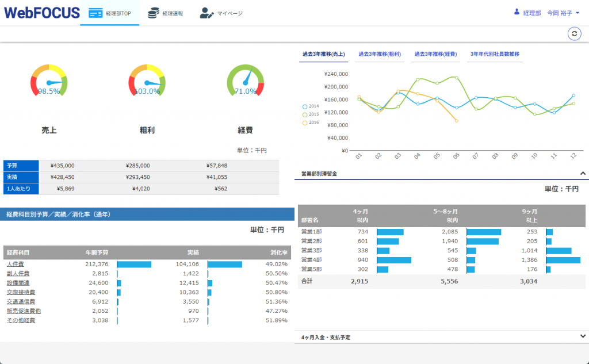Open the 交際接待費 expense link
Viewport: 589px width, 364px height.
[21, 292]
